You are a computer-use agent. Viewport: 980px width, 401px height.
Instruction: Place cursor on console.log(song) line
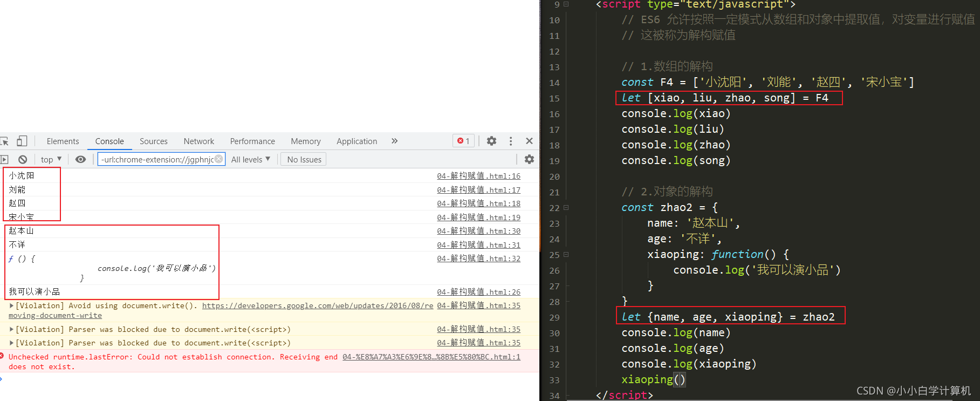(x=676, y=160)
